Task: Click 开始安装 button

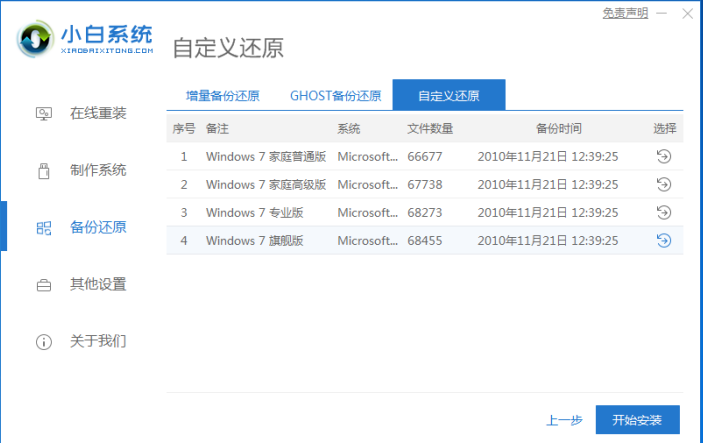Action: click(637, 419)
